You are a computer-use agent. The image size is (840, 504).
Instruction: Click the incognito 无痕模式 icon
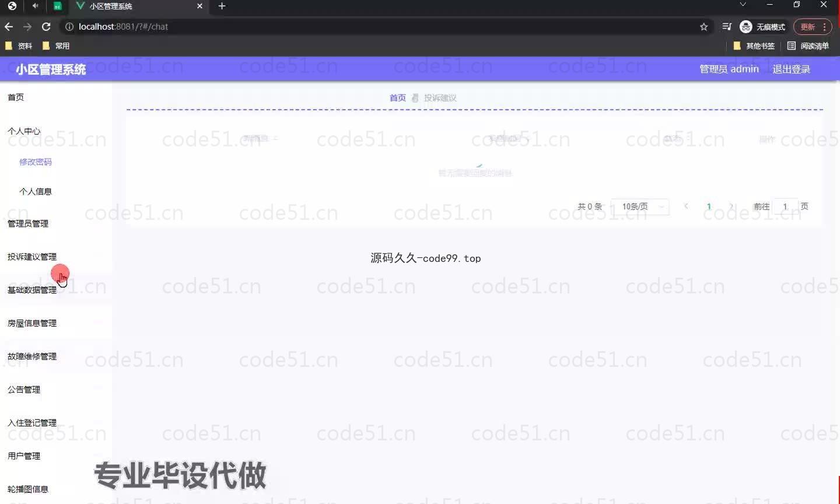[762, 27]
